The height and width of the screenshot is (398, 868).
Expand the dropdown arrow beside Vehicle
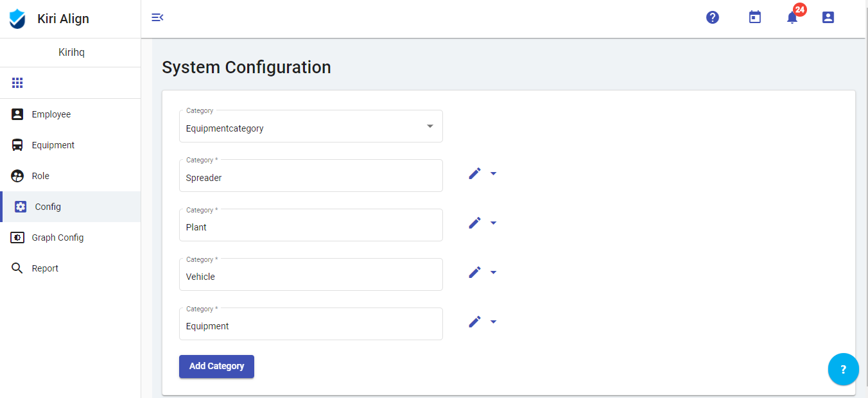coord(493,272)
